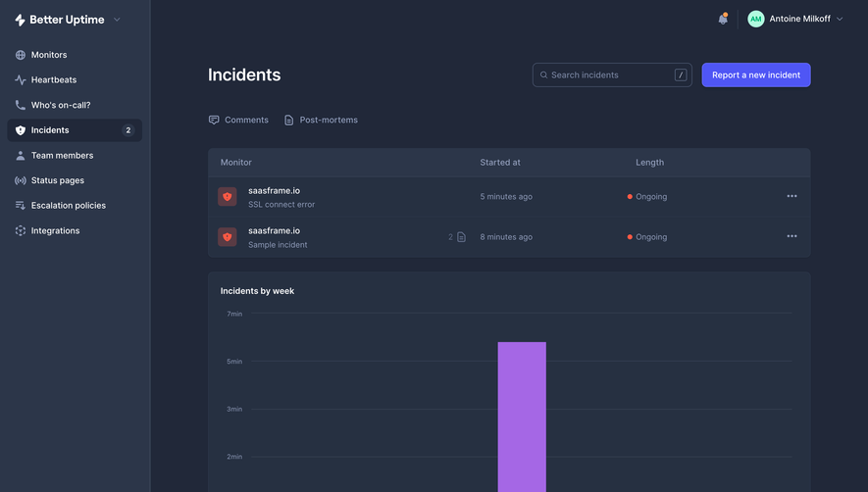This screenshot has width=868, height=492.
Task: Click the Post-mortems document icon
Action: pos(289,121)
